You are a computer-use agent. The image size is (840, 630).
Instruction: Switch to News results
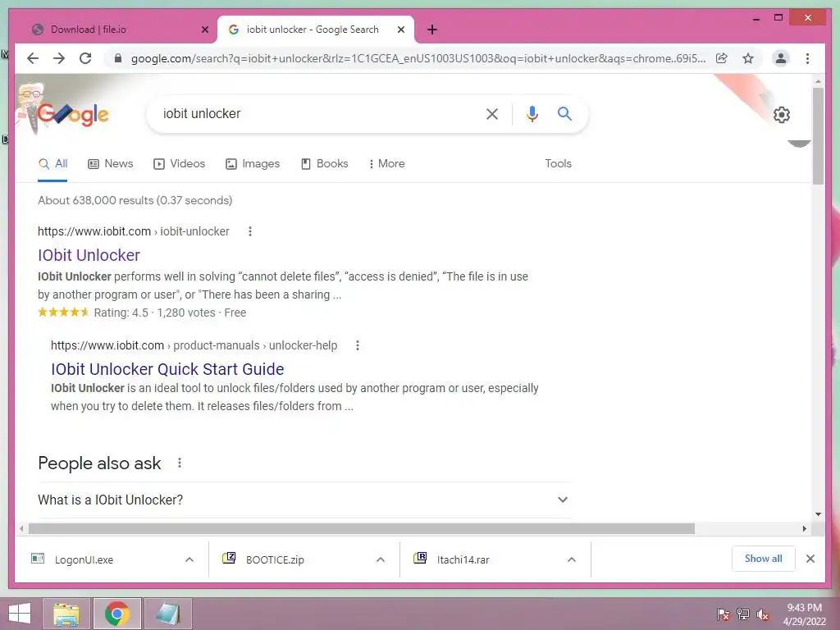[111, 163]
